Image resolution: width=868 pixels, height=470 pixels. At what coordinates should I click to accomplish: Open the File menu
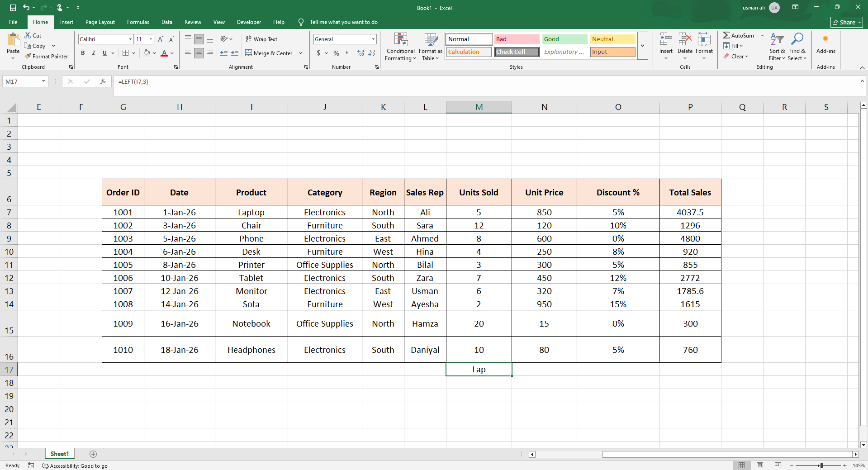click(x=13, y=22)
